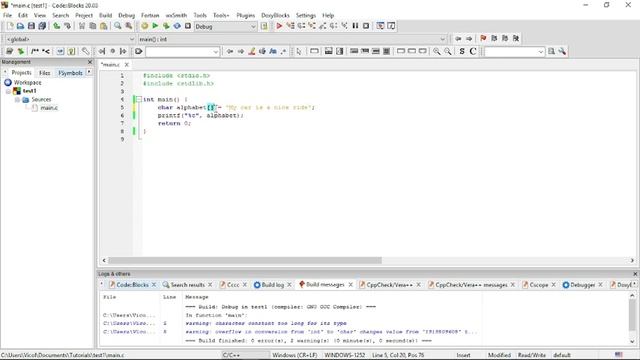The image size is (640, 360).
Task: Close the Management panel
Action: coord(90,62)
